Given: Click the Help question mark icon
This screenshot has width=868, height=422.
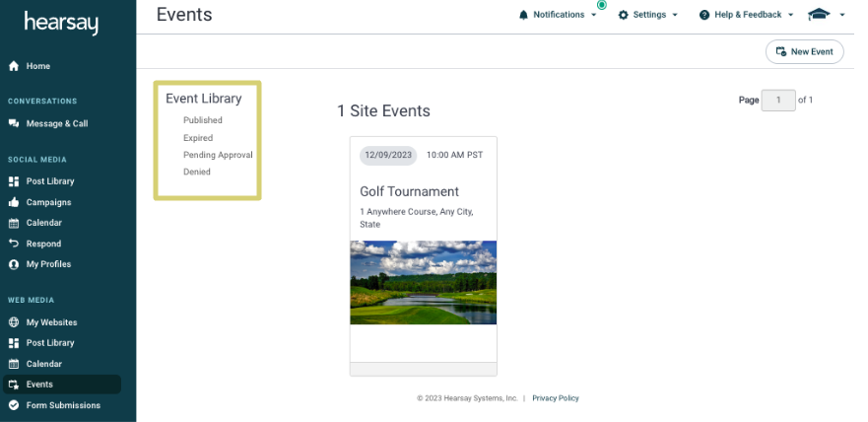Looking at the screenshot, I should 704,15.
